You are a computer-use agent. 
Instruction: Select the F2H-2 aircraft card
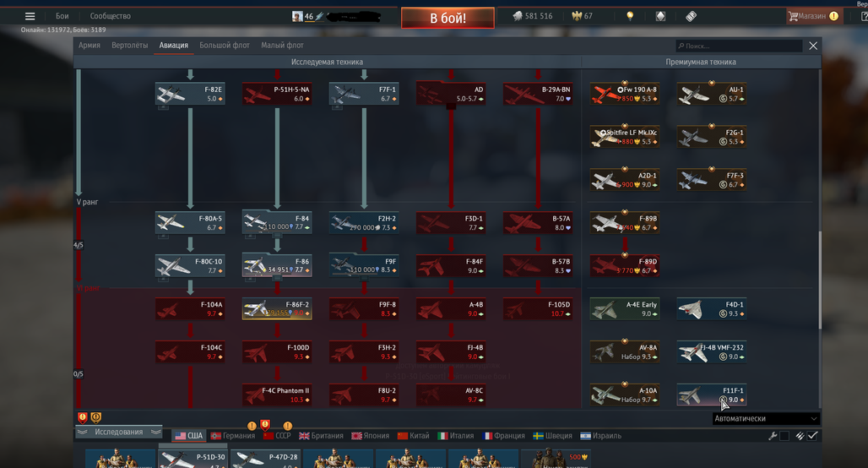click(x=364, y=223)
